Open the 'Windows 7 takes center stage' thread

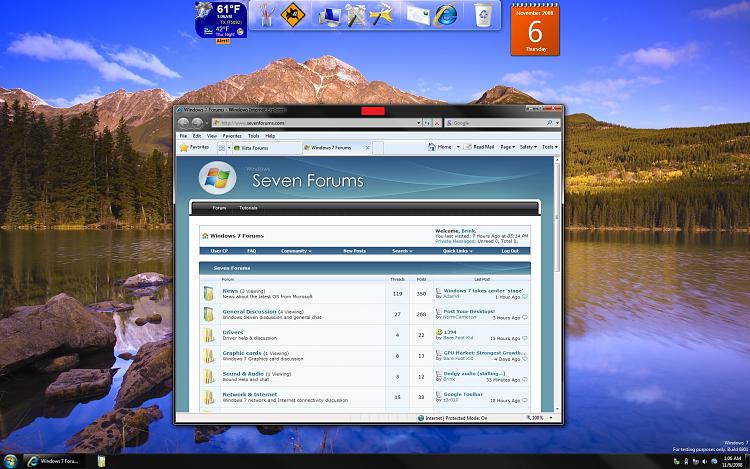point(483,291)
